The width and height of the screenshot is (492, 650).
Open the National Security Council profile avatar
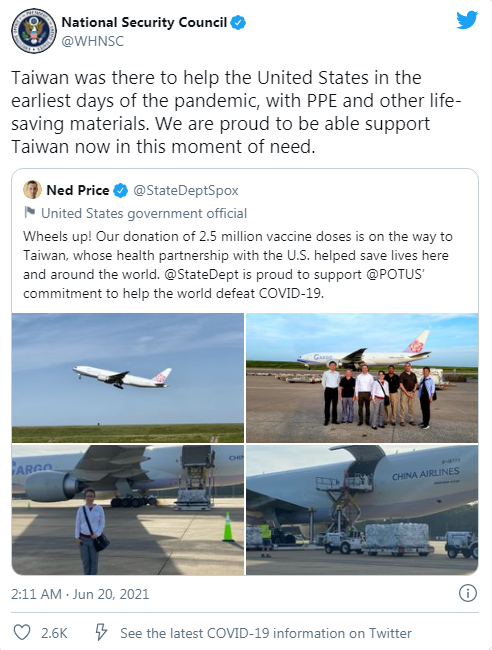pos(34,31)
